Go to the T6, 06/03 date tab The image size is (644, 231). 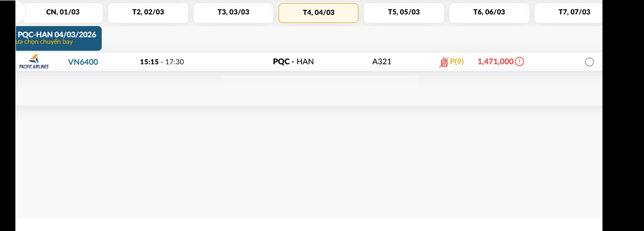tap(489, 13)
